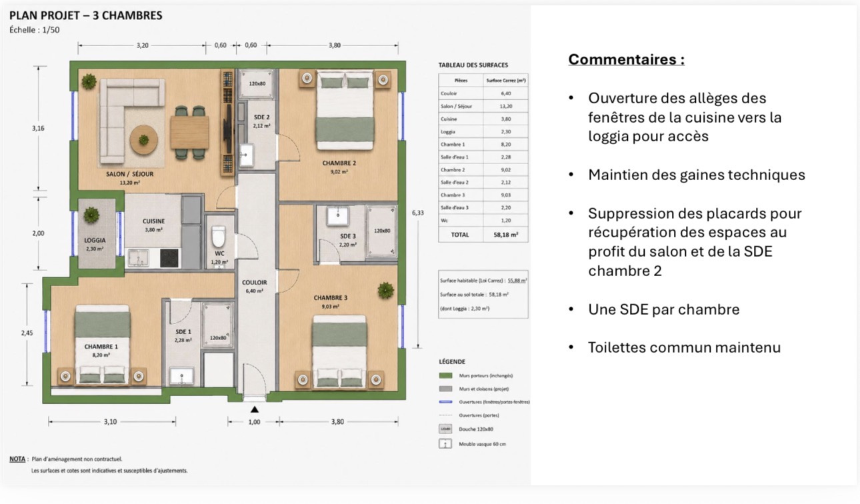860x504 pixels.
Task: Click the black entrance arrow below the front door
Action: pos(254,409)
